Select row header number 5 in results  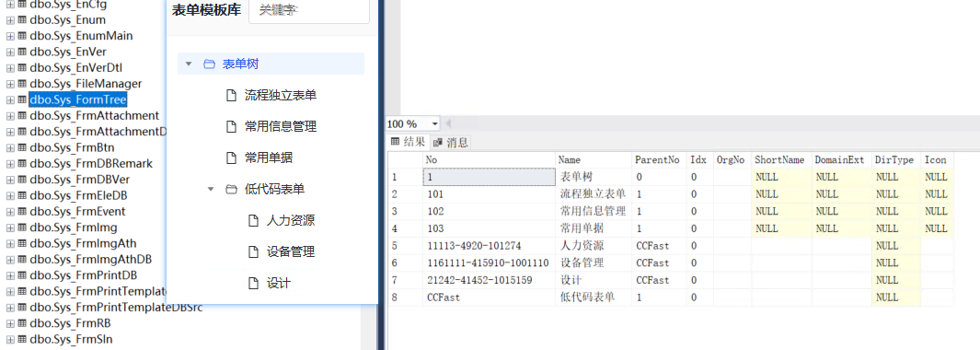(405, 246)
